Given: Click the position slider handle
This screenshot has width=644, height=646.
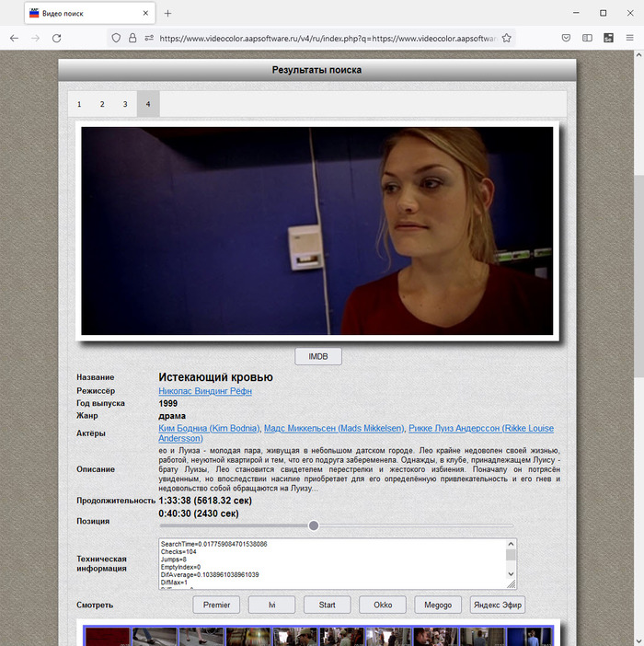Looking at the screenshot, I should coord(314,525).
